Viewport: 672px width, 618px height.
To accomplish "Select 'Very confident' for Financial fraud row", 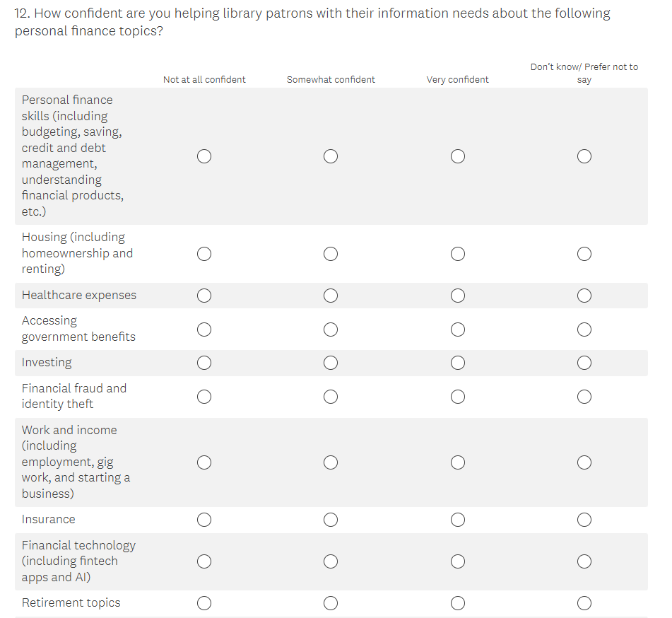I will (458, 397).
